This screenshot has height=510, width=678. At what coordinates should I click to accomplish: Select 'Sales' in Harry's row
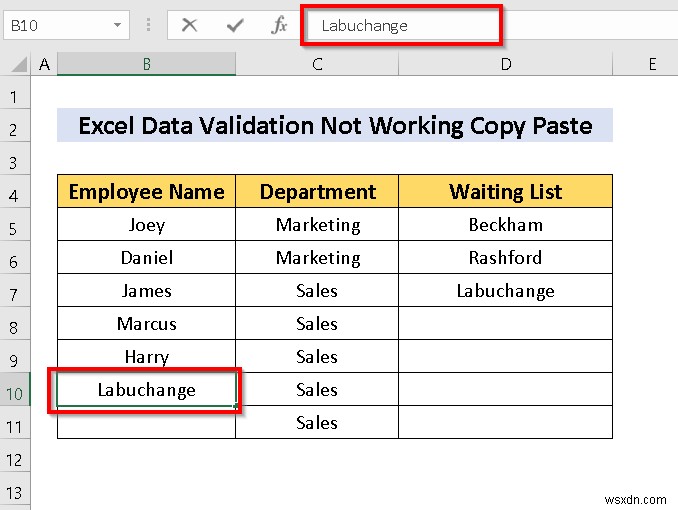pos(317,356)
